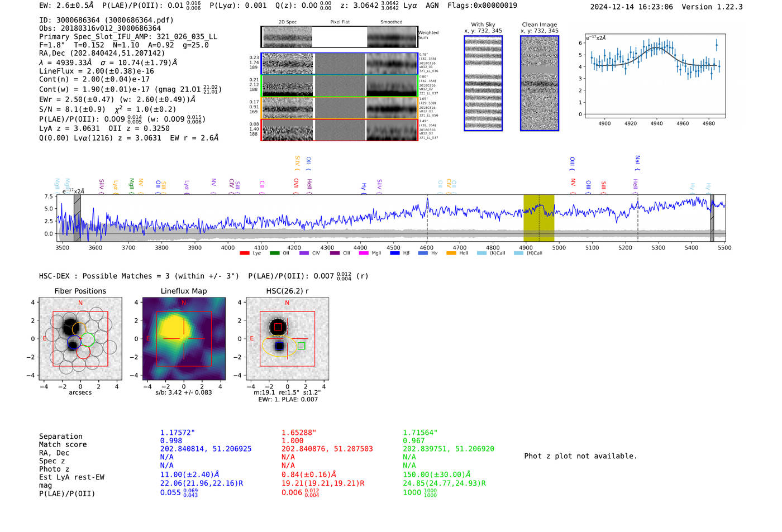Click the ID 3000686364 text line
The image size is (782, 532).
tap(106, 20)
